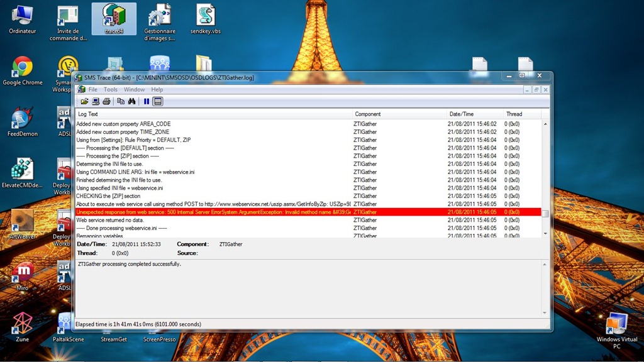Select the Google Chrome desktop shortcut
The width and height of the screenshot is (644, 362).
22,70
